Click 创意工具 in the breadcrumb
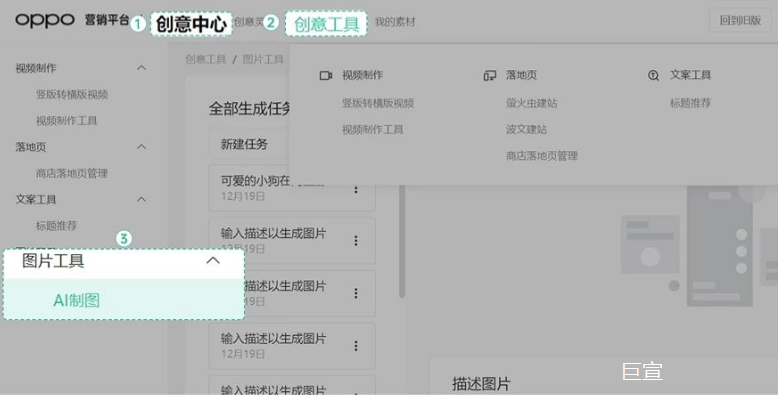 [205, 60]
